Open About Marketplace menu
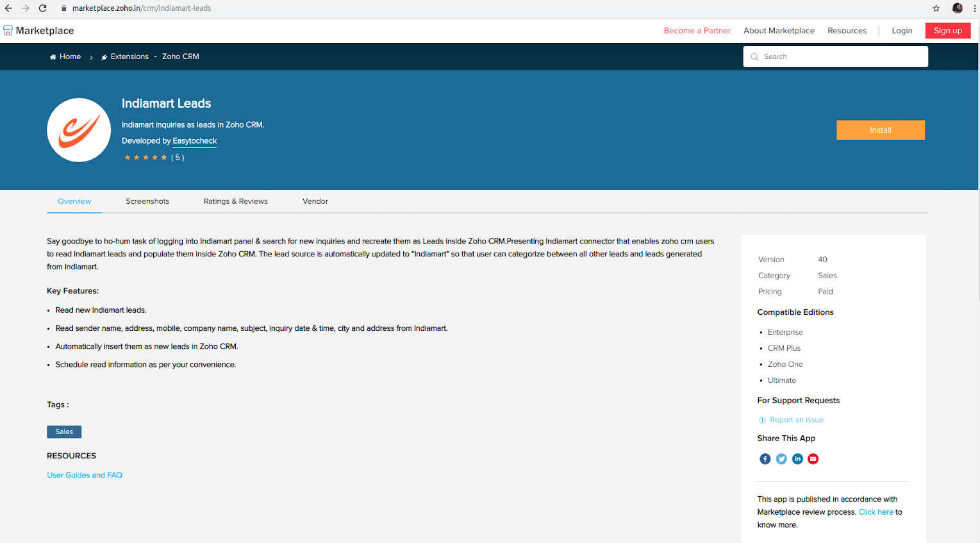Image resolution: width=980 pixels, height=543 pixels. (x=779, y=31)
